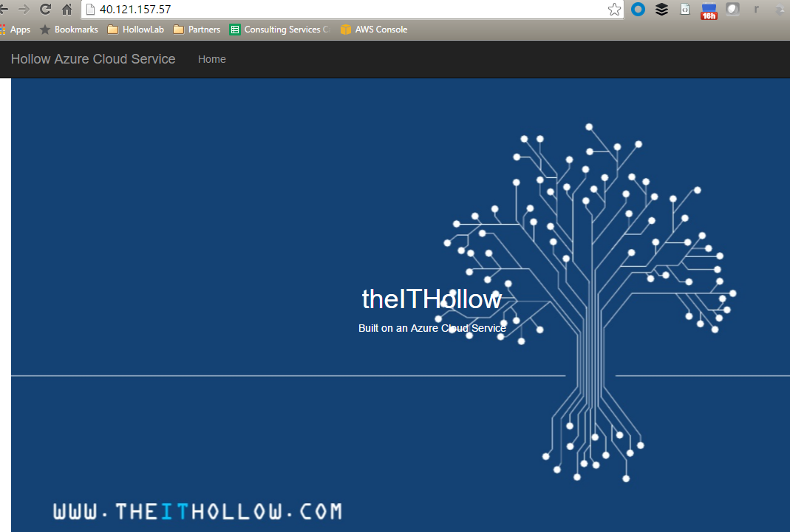The height and width of the screenshot is (532, 790).
Task: Click the Buffer stacked layers extension icon
Action: click(x=661, y=9)
